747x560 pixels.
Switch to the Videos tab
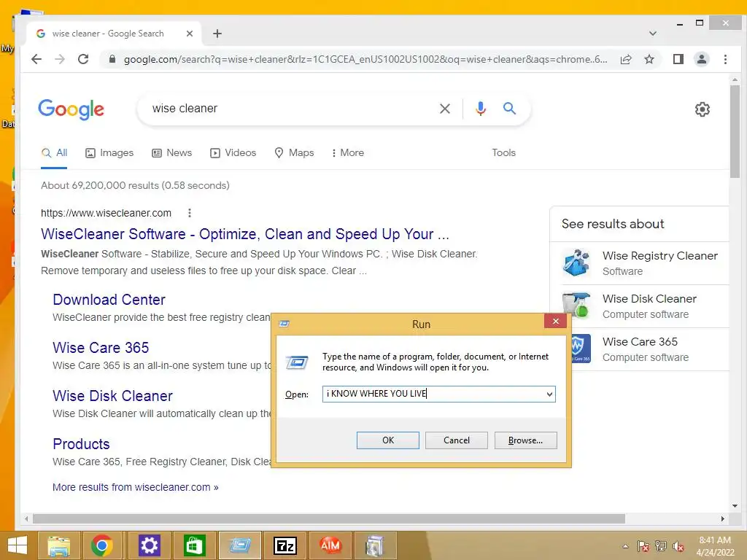coord(233,153)
